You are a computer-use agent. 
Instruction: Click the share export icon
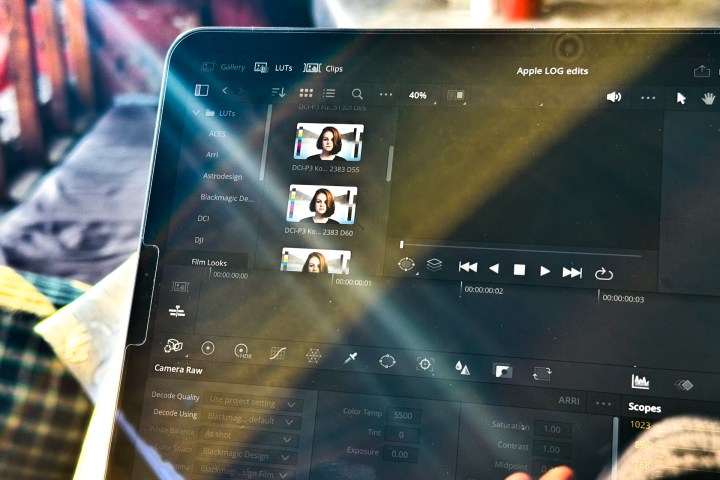(x=702, y=71)
